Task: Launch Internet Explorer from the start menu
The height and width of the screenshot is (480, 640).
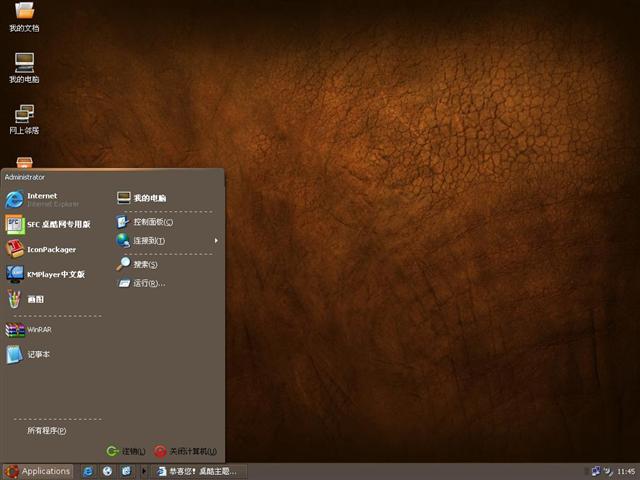Action: tap(43, 200)
